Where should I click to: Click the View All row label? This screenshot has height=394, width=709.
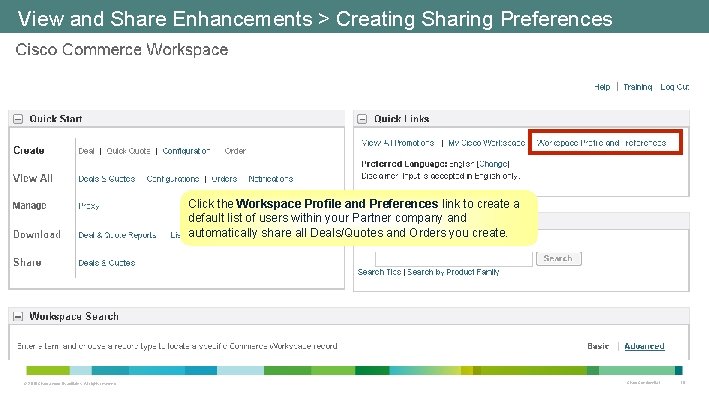coord(33,179)
